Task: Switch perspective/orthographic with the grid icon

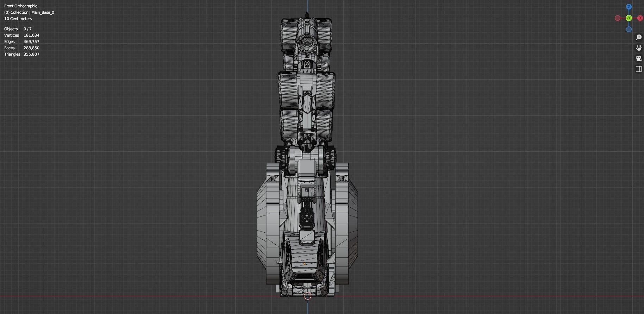Action: pos(639,69)
